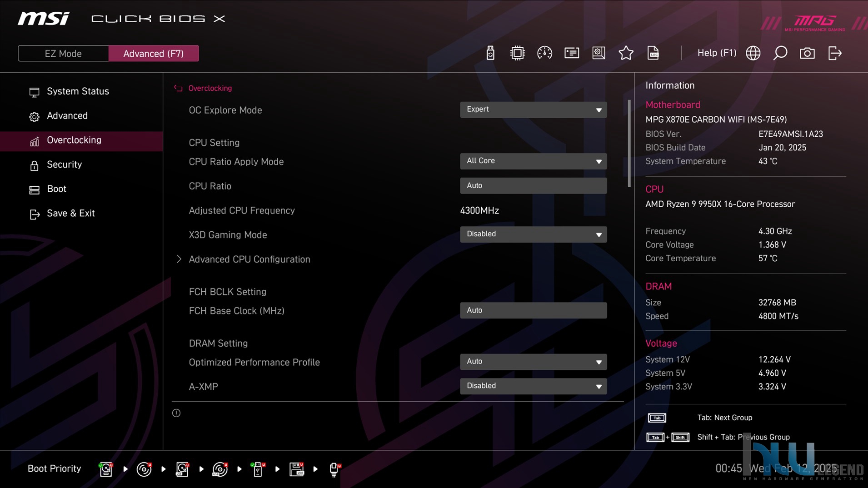The width and height of the screenshot is (868, 488).
Task: Click the Security padlock icon
Action: point(34,165)
